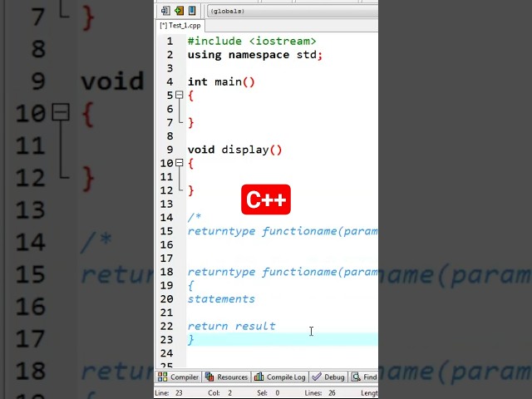Click the '#include <iostream>' line
Viewport: 532px width, 399px height.
click(x=252, y=41)
